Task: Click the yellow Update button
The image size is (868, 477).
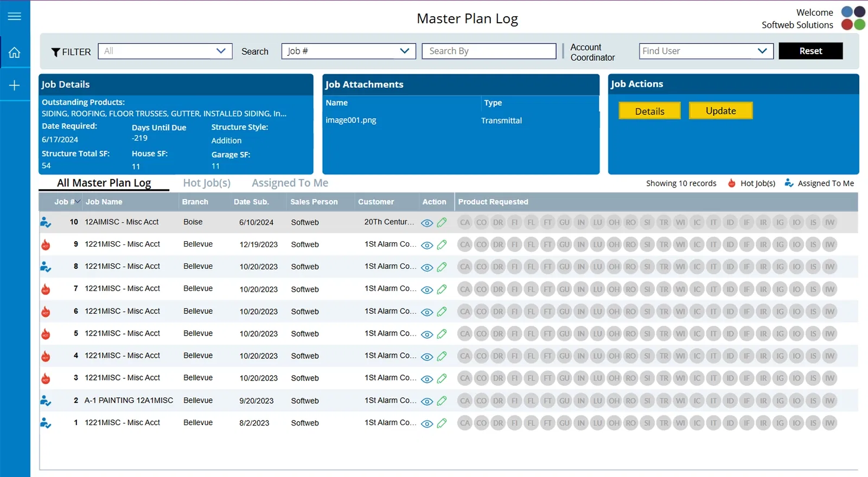Action: tap(720, 111)
